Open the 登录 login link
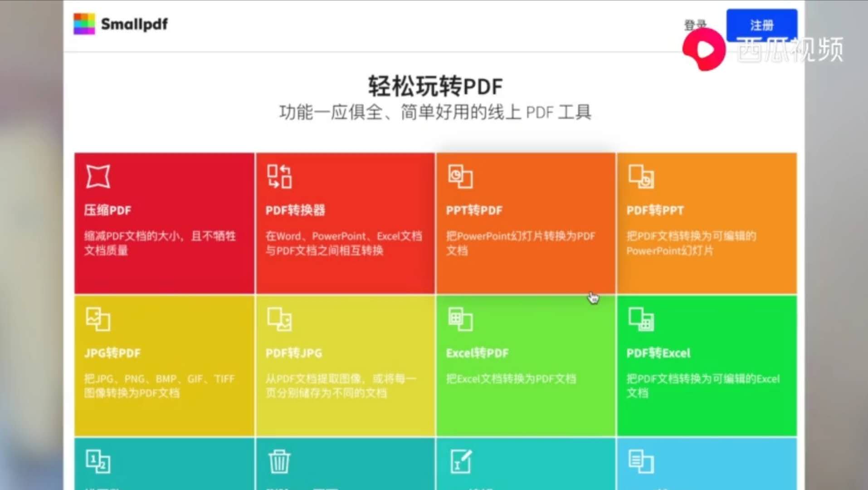Screen dimensions: 868x490 tap(695, 25)
